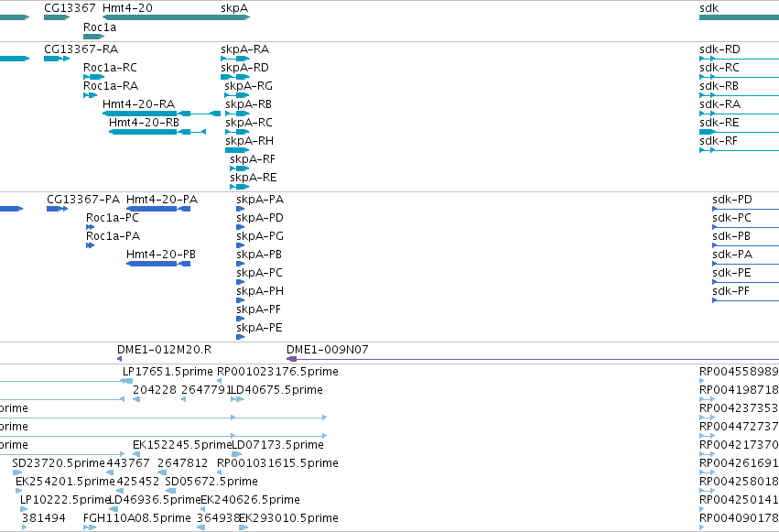
Task: Select EST FGH110A08.5prime
Action: (x=137, y=518)
